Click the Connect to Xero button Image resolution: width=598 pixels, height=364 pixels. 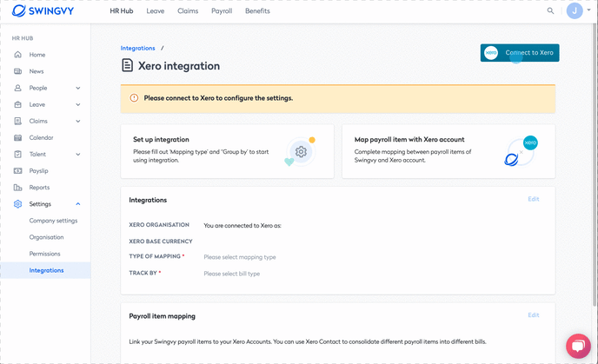pos(520,53)
